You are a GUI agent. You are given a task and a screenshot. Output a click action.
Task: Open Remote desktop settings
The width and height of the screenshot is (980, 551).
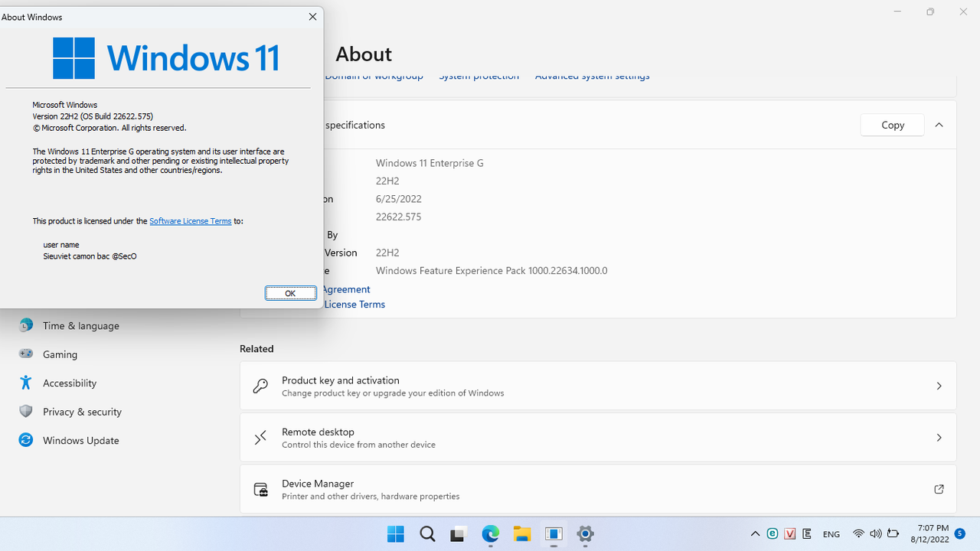598,438
